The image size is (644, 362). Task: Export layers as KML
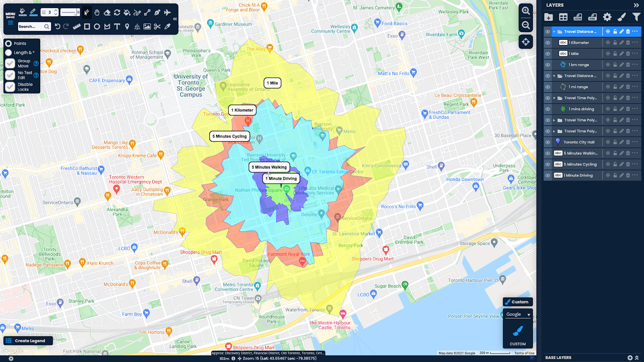[x=592, y=17]
